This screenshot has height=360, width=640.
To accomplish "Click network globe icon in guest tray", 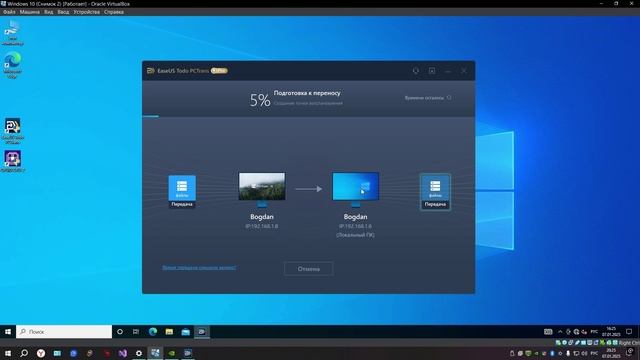I will [576, 332].
